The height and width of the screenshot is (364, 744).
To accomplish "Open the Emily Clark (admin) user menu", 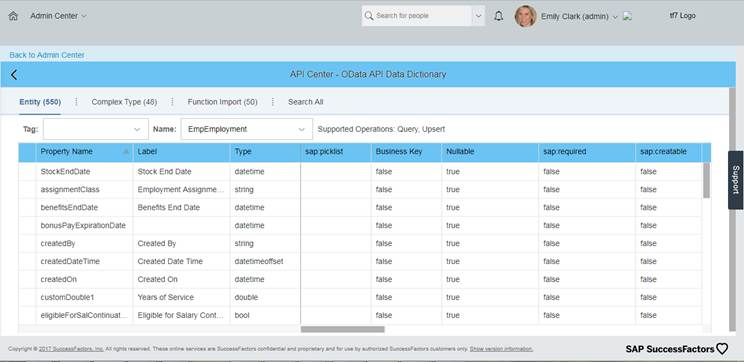I will pyautogui.click(x=579, y=16).
